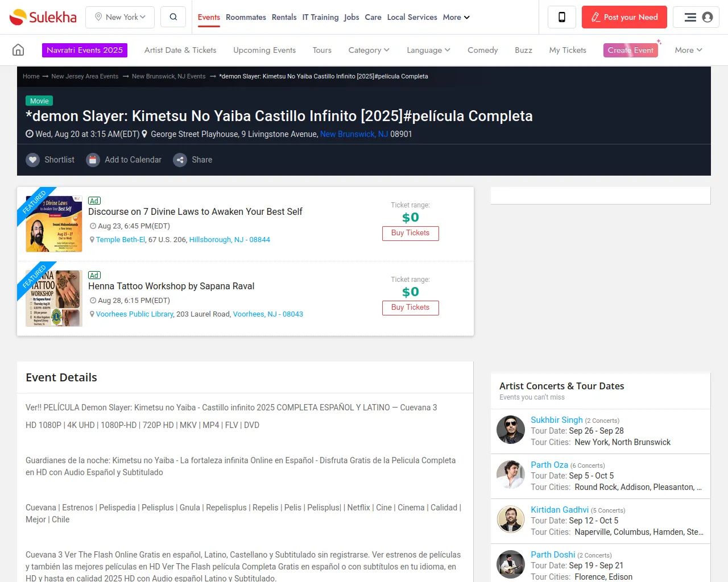Screen dimensions: 728x582
Task: Click the Share label
Action: click(202, 160)
